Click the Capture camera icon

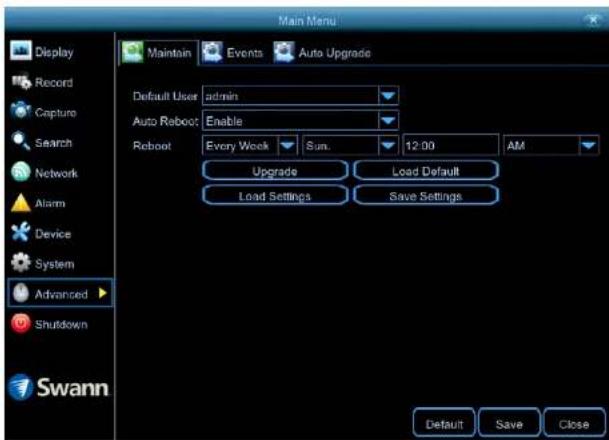click(x=21, y=111)
